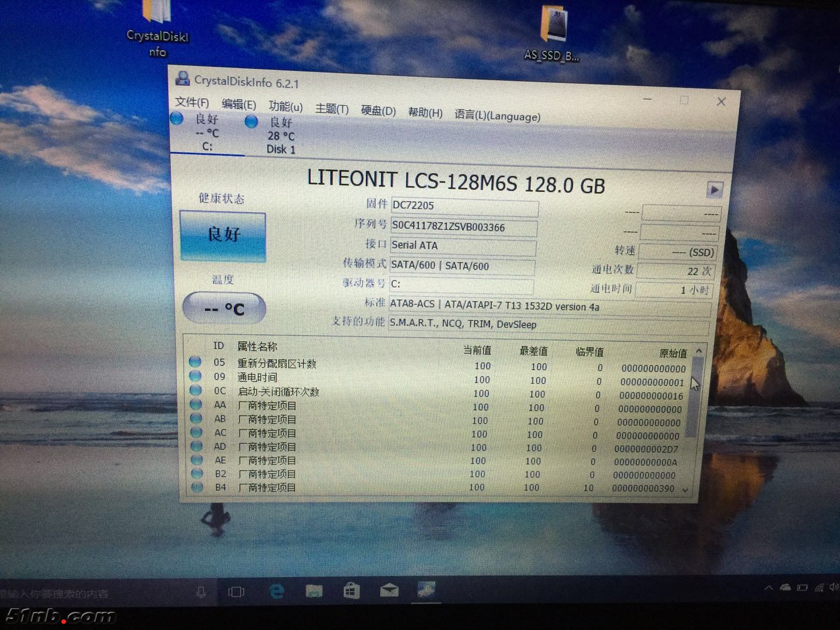Open the 主题(T) menu

click(x=332, y=109)
